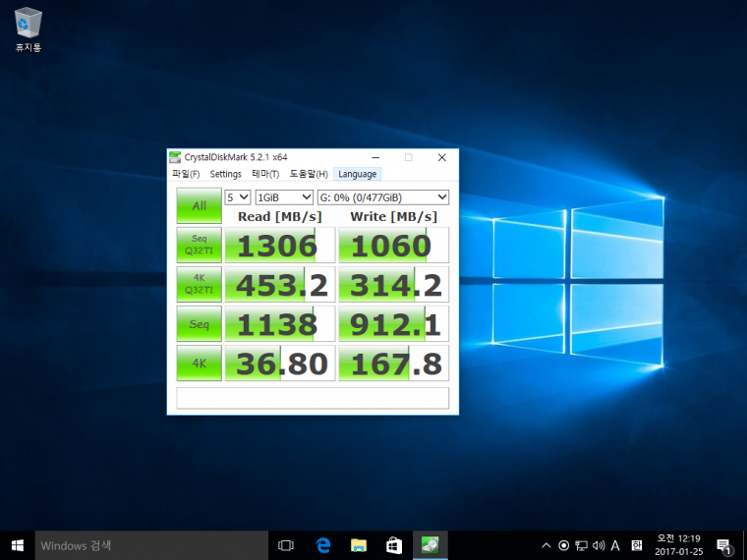
Task: Toggle the IME 'A' input mode indicator
Action: coord(615,545)
